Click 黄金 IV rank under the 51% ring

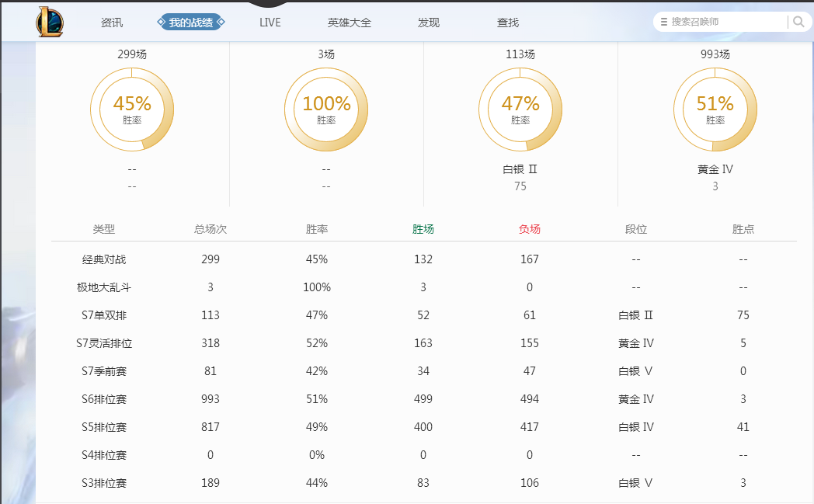[x=715, y=169]
